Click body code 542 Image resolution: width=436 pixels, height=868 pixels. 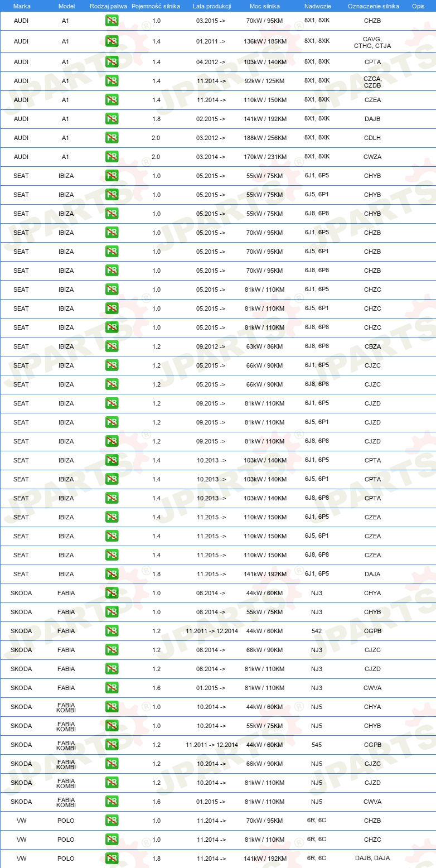(x=317, y=631)
